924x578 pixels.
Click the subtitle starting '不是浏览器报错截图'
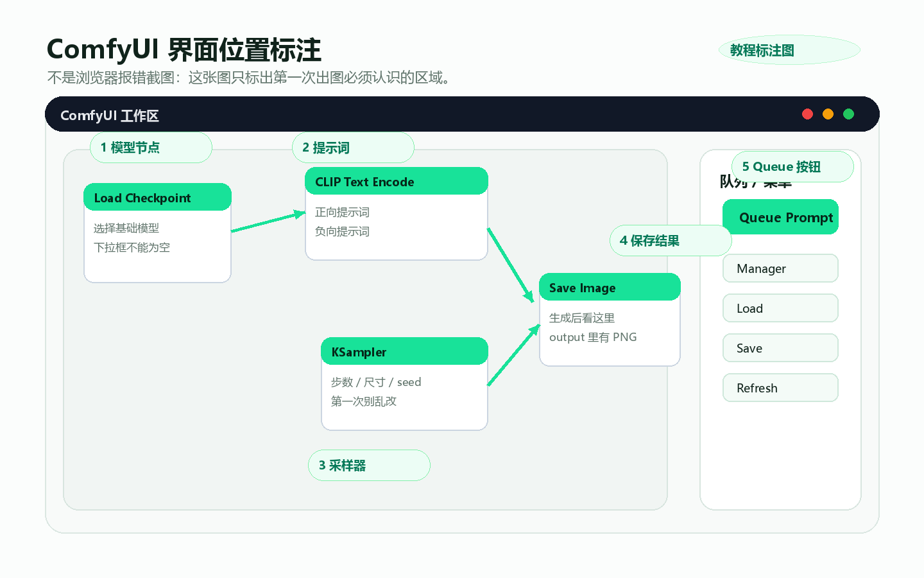click(249, 78)
